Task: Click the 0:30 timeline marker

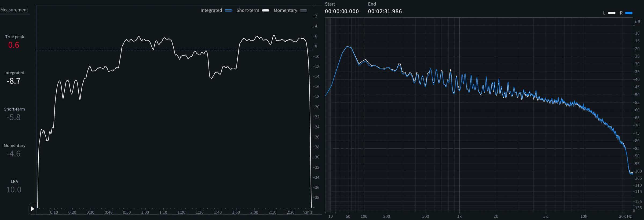Action: click(90, 212)
